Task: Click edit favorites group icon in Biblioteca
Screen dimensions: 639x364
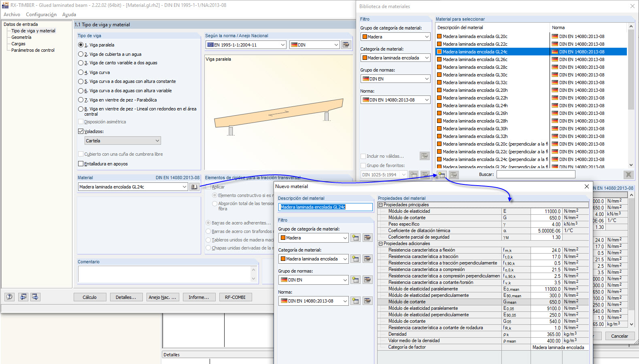Action: coord(425,175)
